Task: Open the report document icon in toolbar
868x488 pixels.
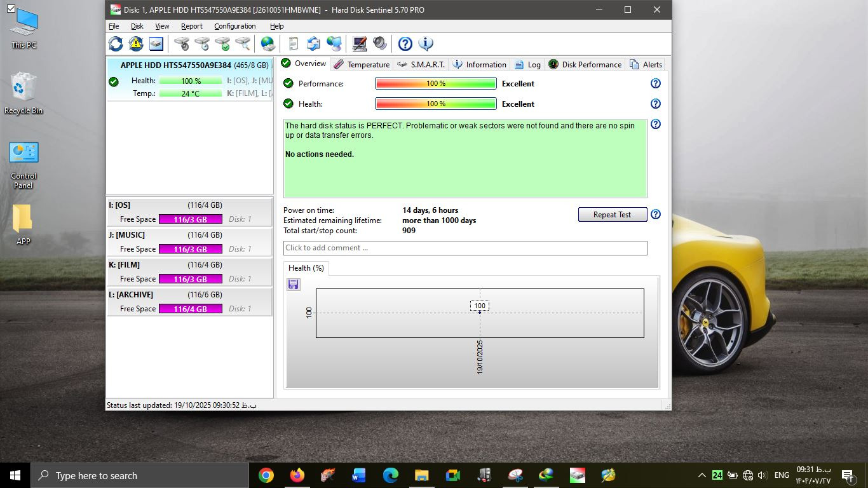Action: 293,44
